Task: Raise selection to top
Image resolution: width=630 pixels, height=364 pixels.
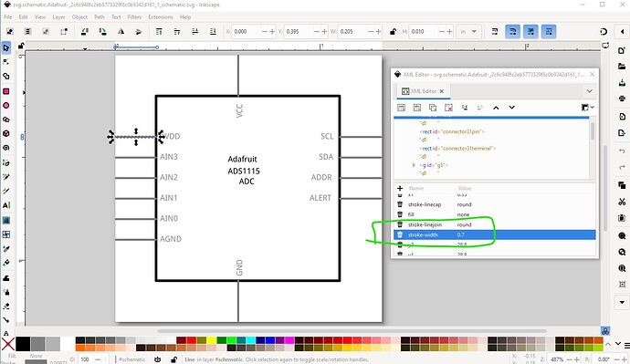Action: (x=159, y=31)
